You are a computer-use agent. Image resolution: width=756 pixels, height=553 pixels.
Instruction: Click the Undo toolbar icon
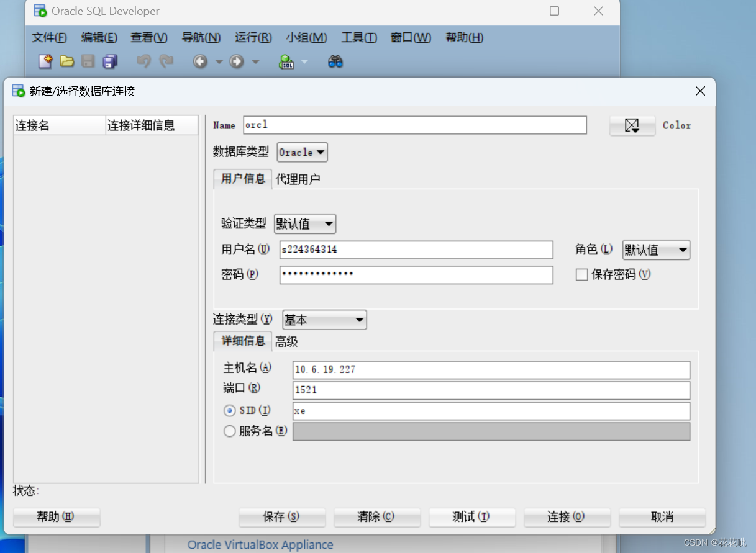(143, 61)
